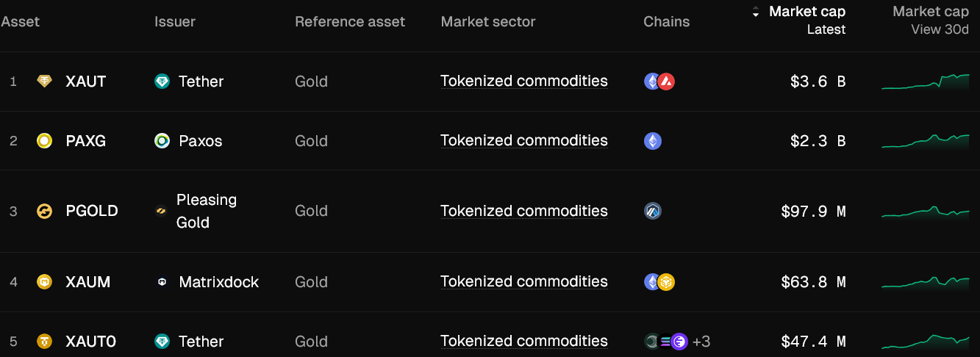
Task: Click the XAUM asset icon
Action: pyautogui.click(x=45, y=282)
